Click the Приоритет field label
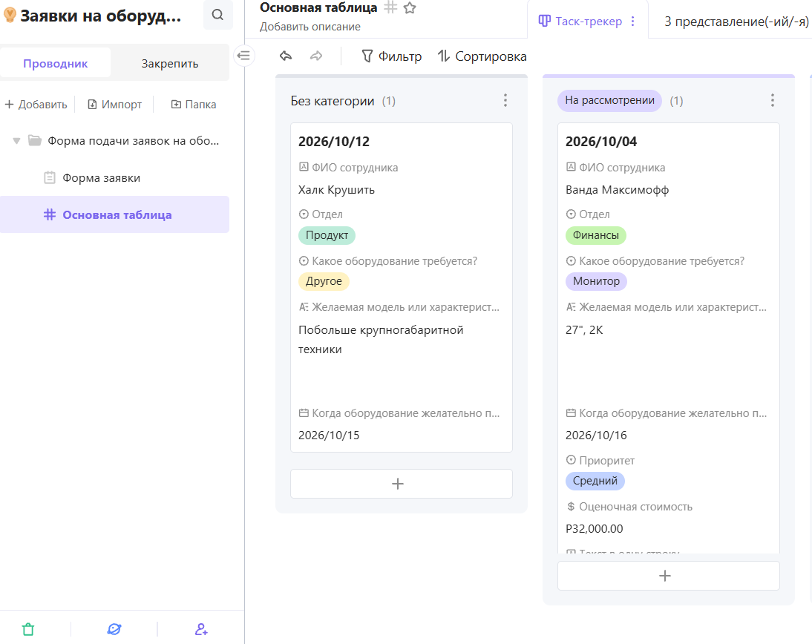This screenshot has width=812, height=644. click(x=606, y=461)
